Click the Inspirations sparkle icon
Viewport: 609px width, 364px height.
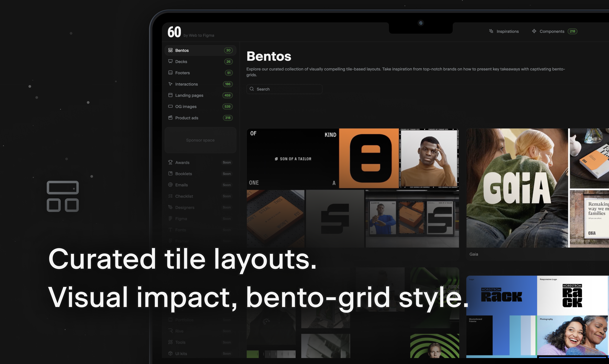tap(491, 31)
